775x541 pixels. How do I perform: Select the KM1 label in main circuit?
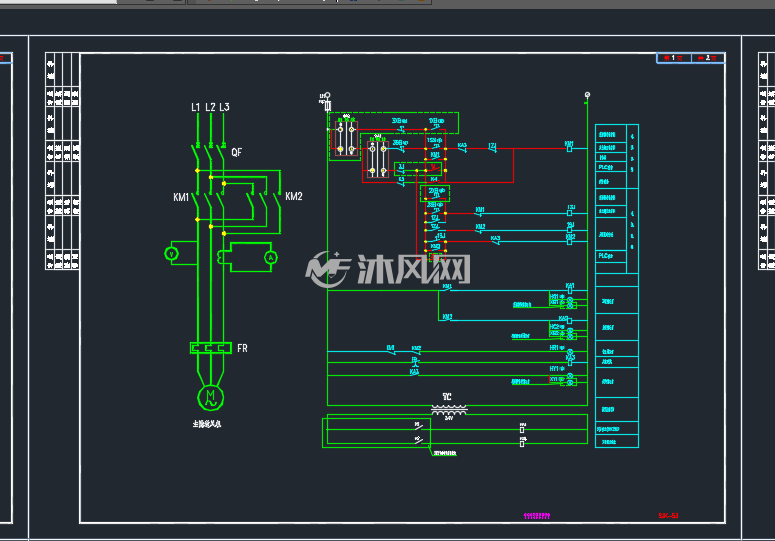pyautogui.click(x=181, y=197)
